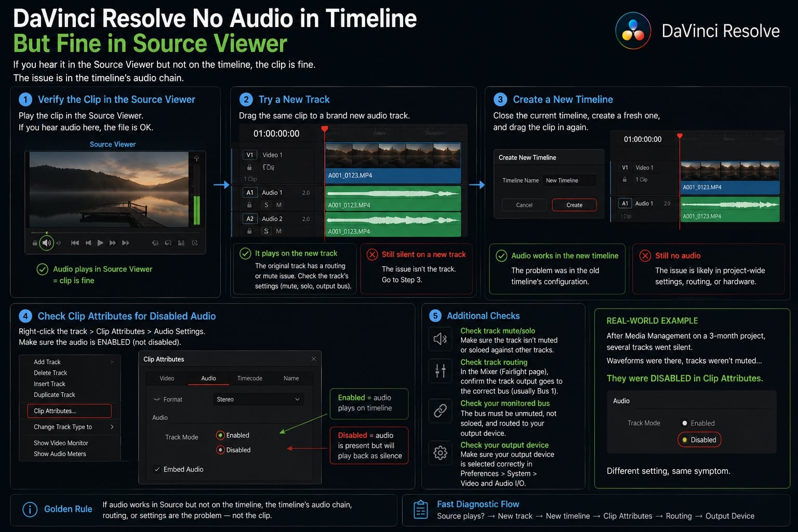This screenshot has width=798, height=532.
Task: Click the gear icon beside Check your output device
Action: (440, 453)
